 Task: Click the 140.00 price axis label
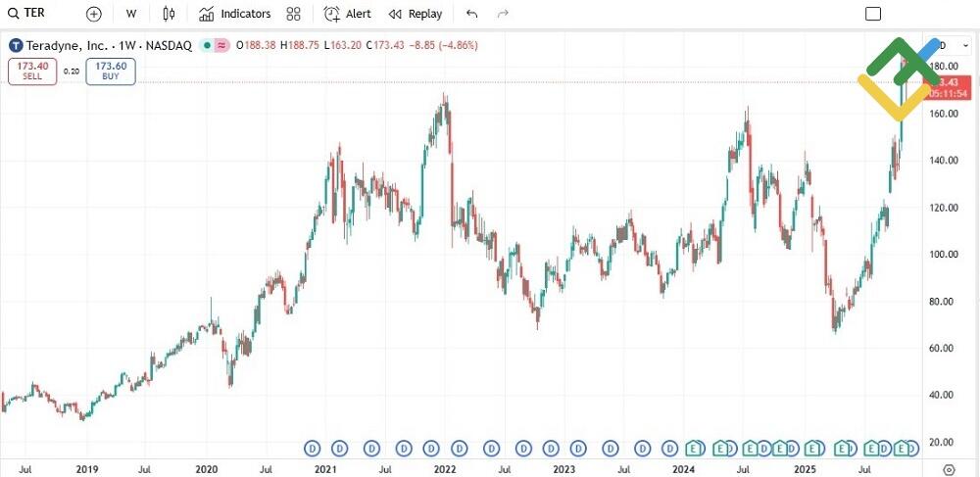[x=945, y=161]
